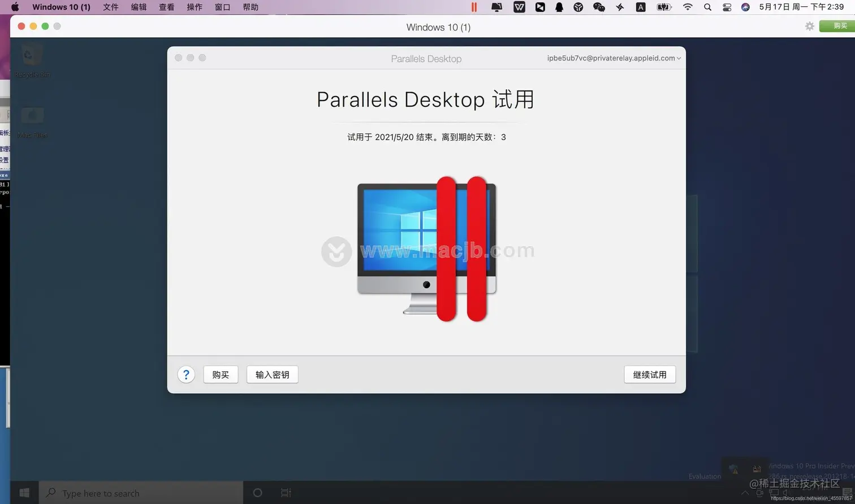Click the Parallels red bars menu bar icon
Screen dimensions: 855x504
pos(474,7)
